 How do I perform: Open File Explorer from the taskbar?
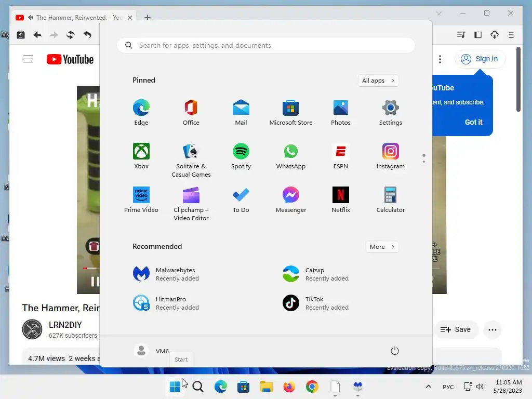click(267, 387)
